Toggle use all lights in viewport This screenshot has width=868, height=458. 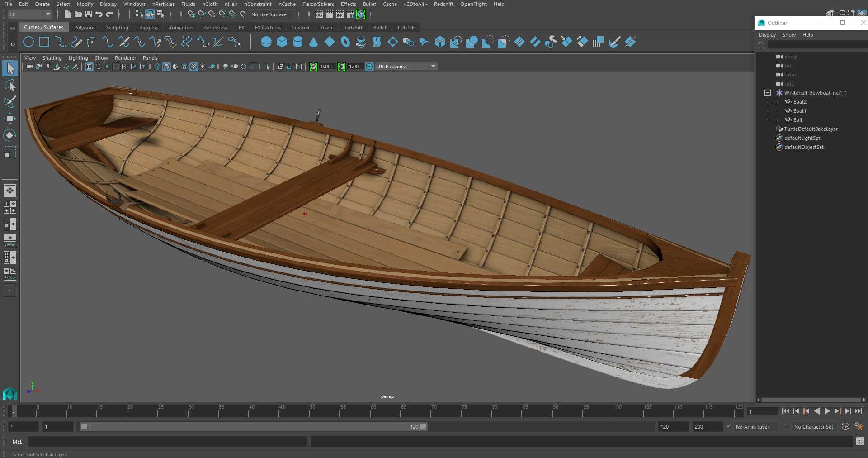click(203, 67)
